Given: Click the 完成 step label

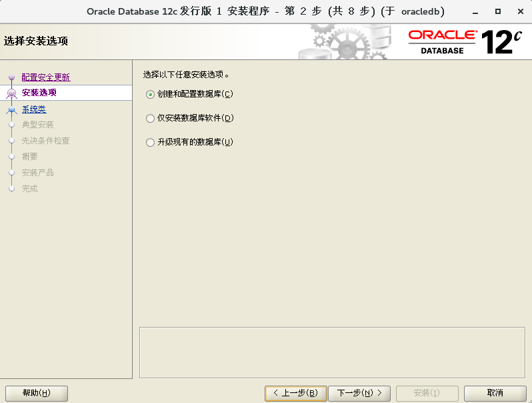Looking at the screenshot, I should 29,188.
